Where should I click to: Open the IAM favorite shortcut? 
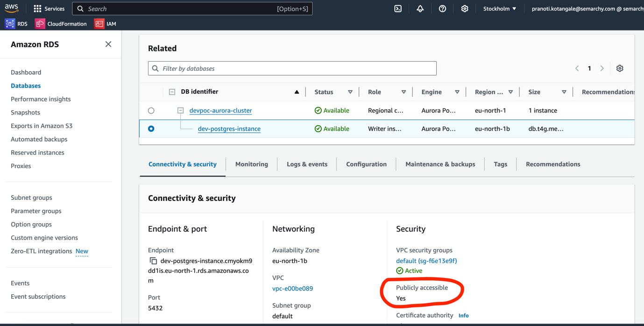click(x=106, y=23)
